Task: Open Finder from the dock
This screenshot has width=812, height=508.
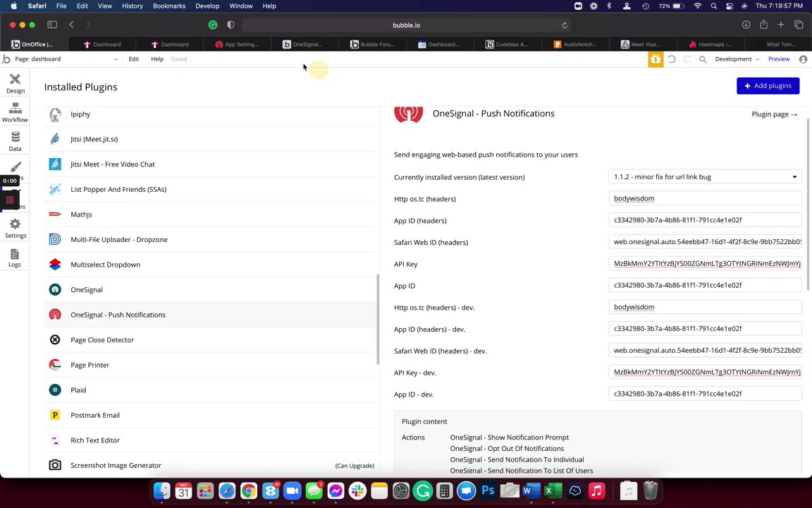Action: click(162, 490)
